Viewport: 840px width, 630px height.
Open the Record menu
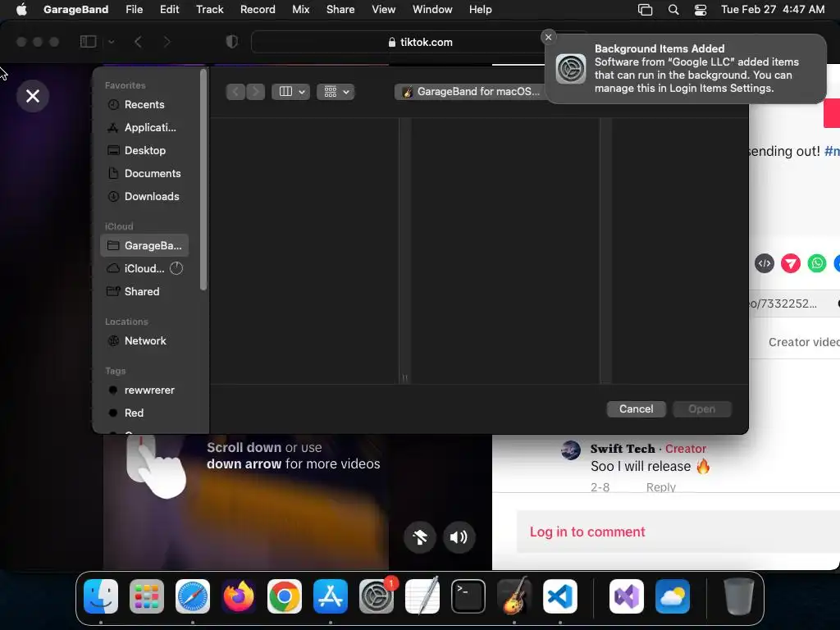[258, 10]
